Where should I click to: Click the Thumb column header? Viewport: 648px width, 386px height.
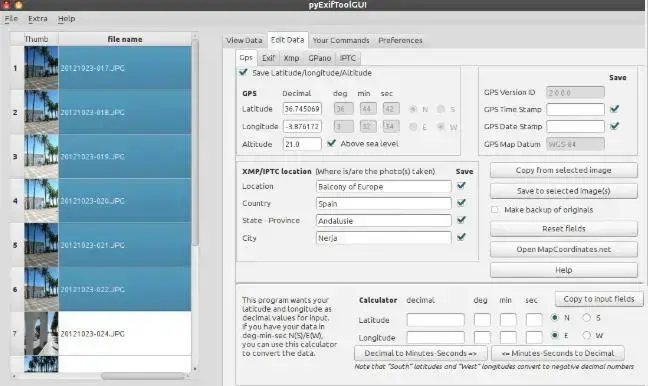tap(36, 39)
